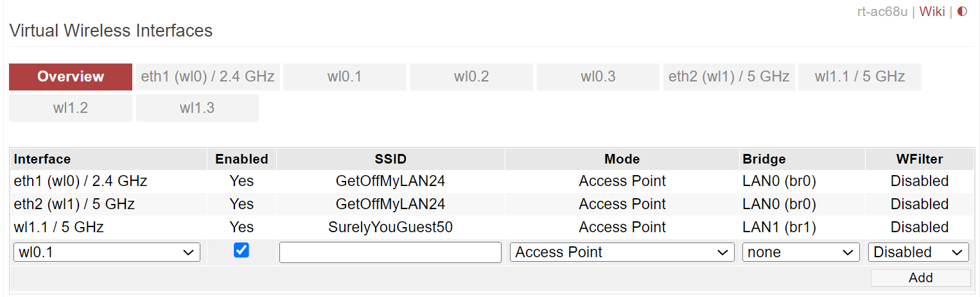Viewport: 980px width, 297px height.
Task: Open the Access Point mode dropdown
Action: tap(622, 252)
